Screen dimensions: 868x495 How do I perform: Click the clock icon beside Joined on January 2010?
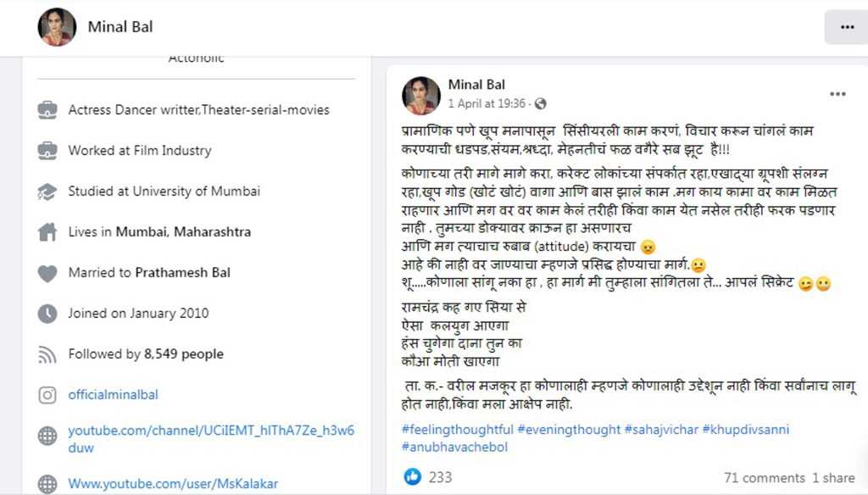coord(47,314)
